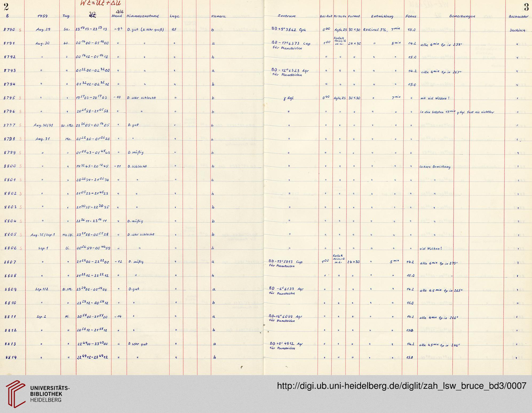Click plate number 8790

9,30
